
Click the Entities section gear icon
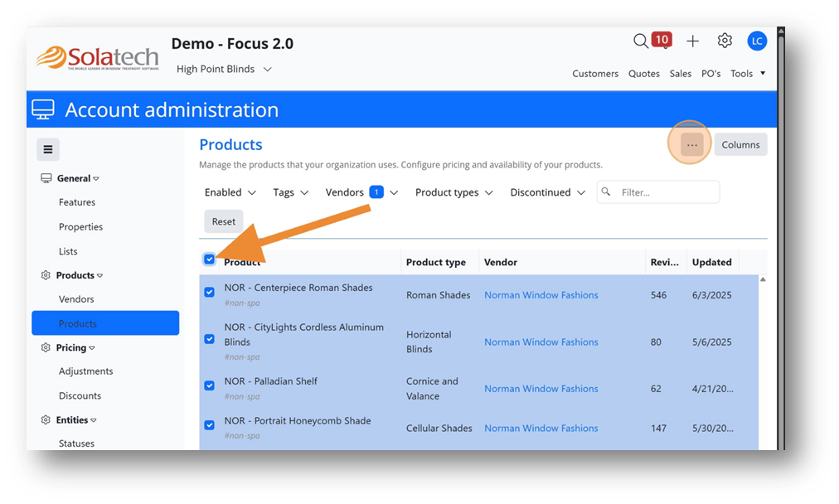coord(46,419)
